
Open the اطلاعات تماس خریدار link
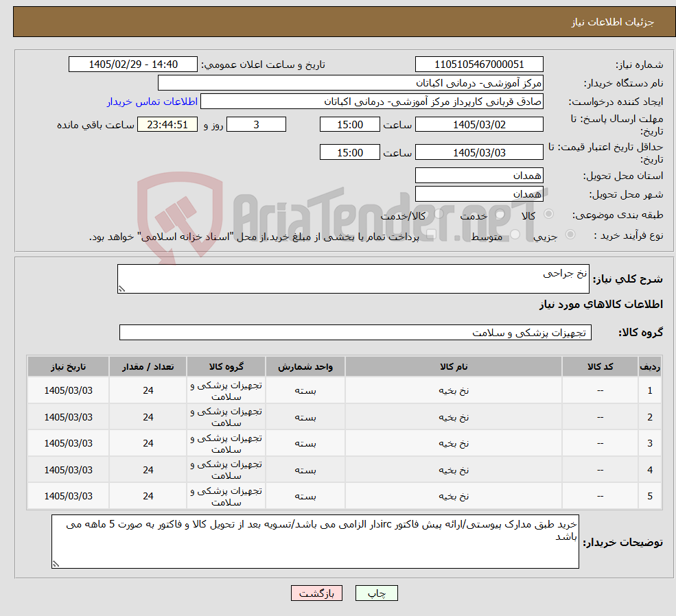pos(152,102)
